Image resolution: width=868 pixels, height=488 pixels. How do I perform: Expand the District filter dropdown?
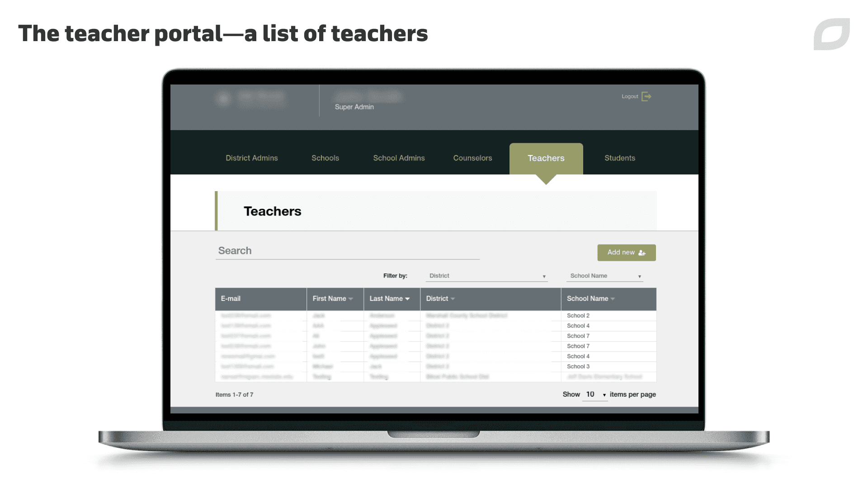(542, 275)
